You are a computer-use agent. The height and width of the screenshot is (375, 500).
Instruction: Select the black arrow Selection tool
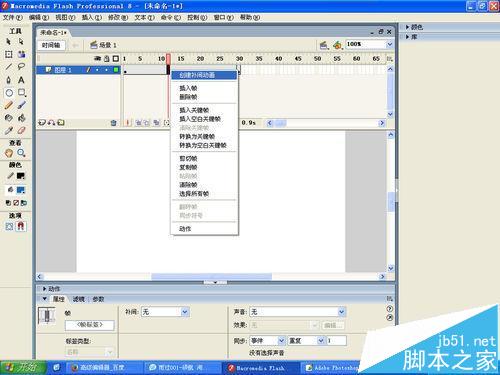click(x=9, y=42)
